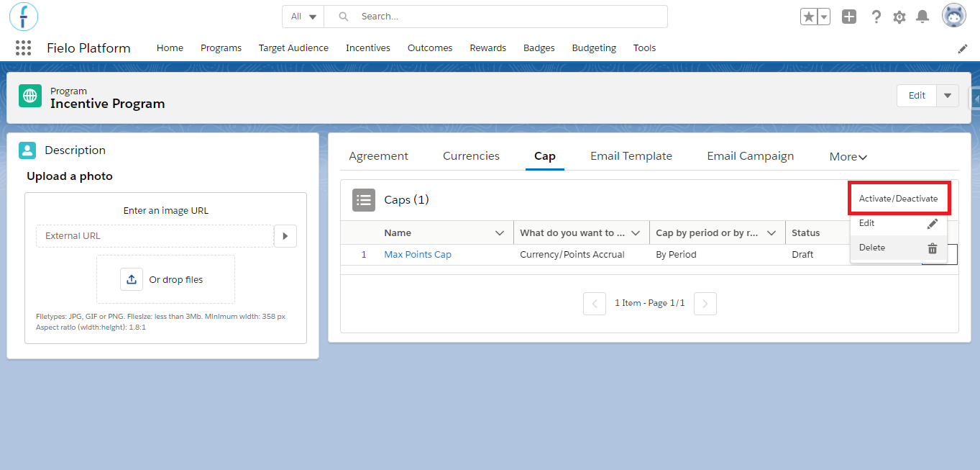Open the Incentives nav item
Screen dimensions: 980x470
point(368,48)
